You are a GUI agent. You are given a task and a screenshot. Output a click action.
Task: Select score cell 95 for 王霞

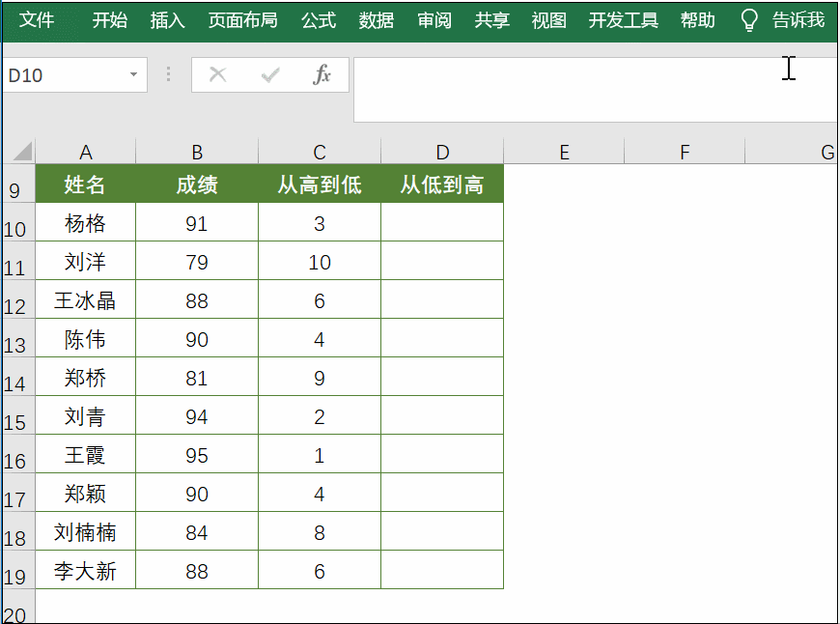197,454
